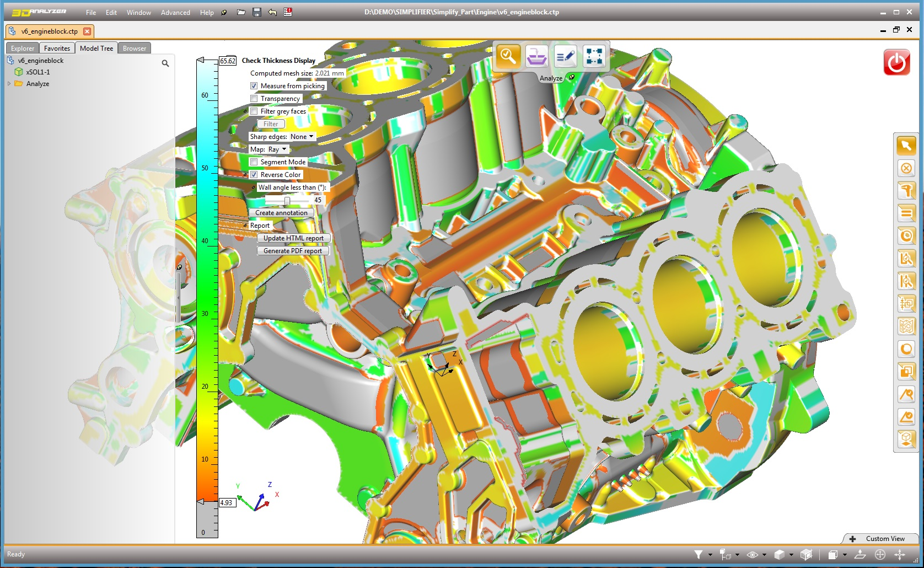Switch to the Model Tree tab

pos(96,48)
